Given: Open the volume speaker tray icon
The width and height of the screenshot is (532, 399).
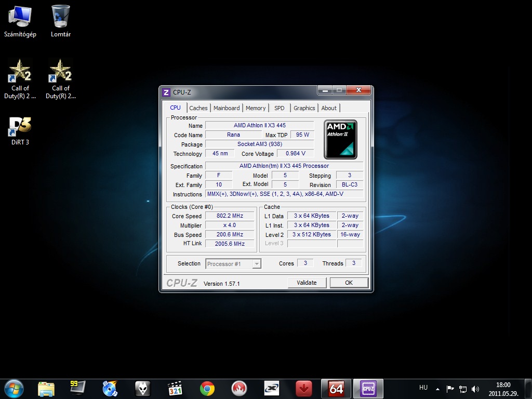Looking at the screenshot, I should pos(475,389).
